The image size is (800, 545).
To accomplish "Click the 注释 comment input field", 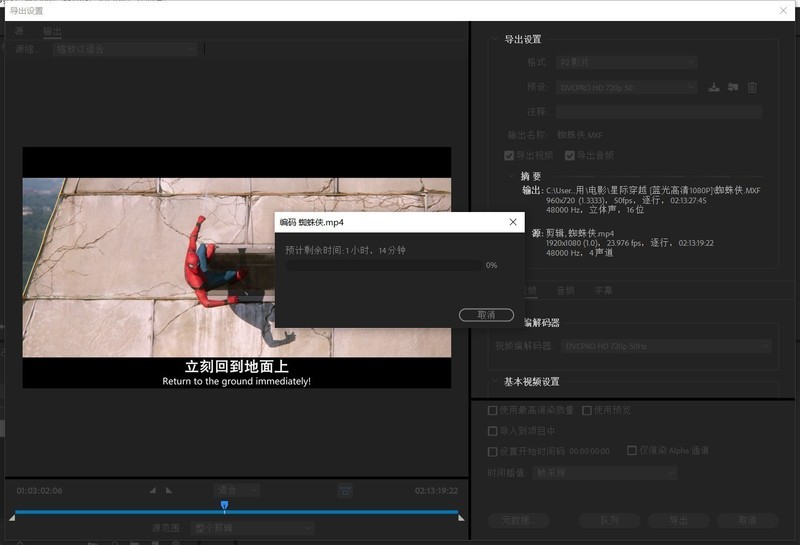I will coord(659,112).
